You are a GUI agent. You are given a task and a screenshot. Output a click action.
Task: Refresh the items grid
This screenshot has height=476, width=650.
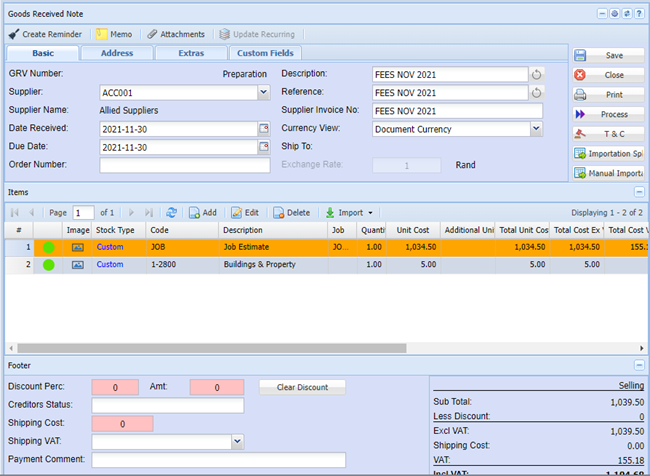[172, 212]
